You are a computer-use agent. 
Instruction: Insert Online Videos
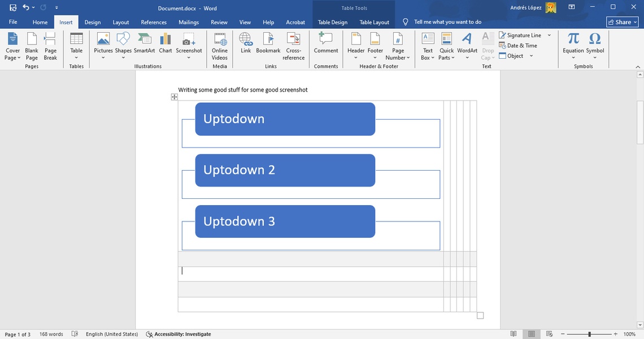pos(220,45)
